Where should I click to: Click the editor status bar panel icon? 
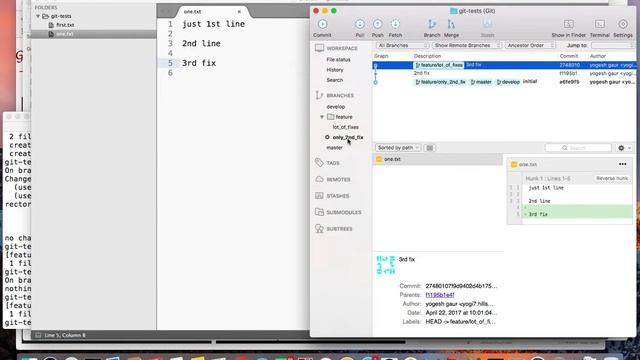[38, 336]
